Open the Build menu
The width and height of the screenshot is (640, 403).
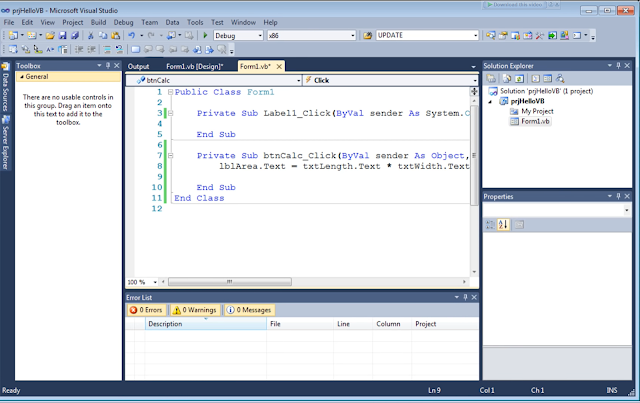(x=98, y=22)
